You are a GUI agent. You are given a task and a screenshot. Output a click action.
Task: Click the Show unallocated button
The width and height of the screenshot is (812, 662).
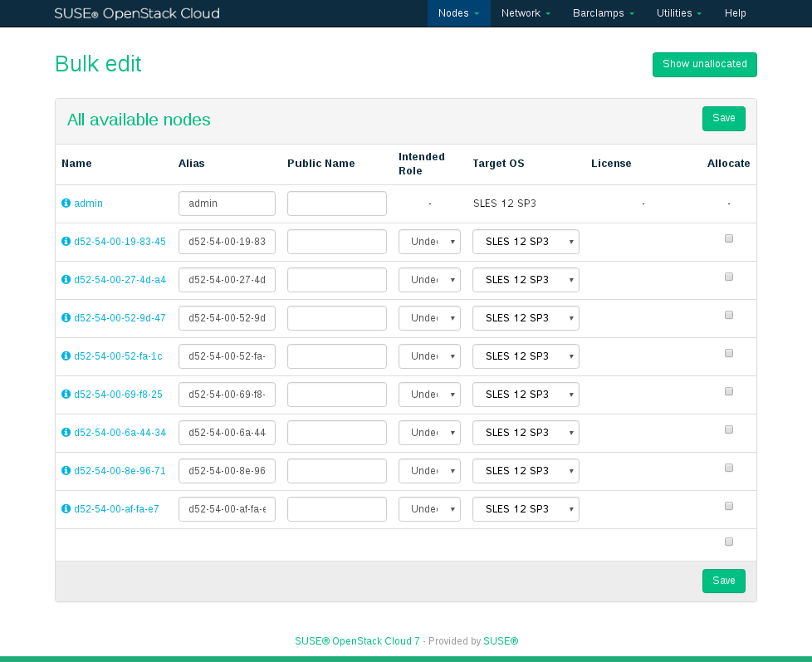coord(704,65)
